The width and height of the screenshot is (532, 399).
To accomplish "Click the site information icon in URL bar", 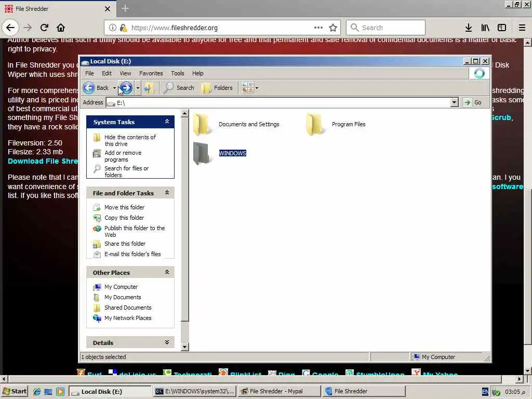I will (x=113, y=28).
